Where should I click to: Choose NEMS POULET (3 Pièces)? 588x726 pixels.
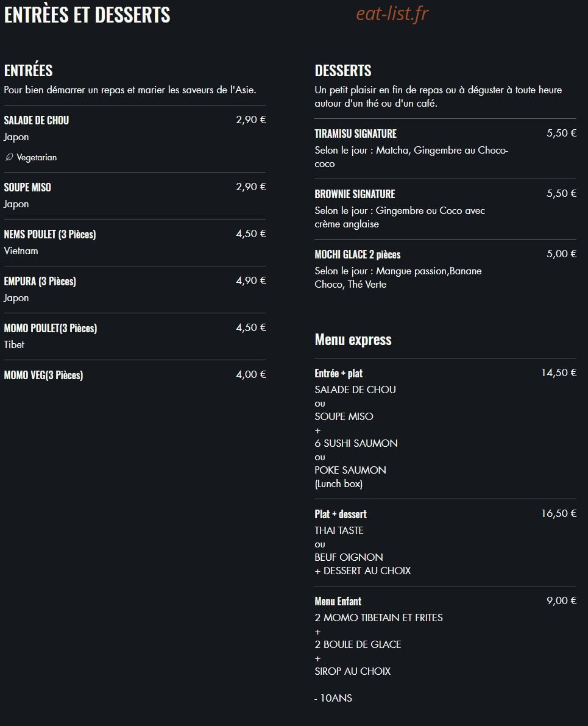point(50,234)
